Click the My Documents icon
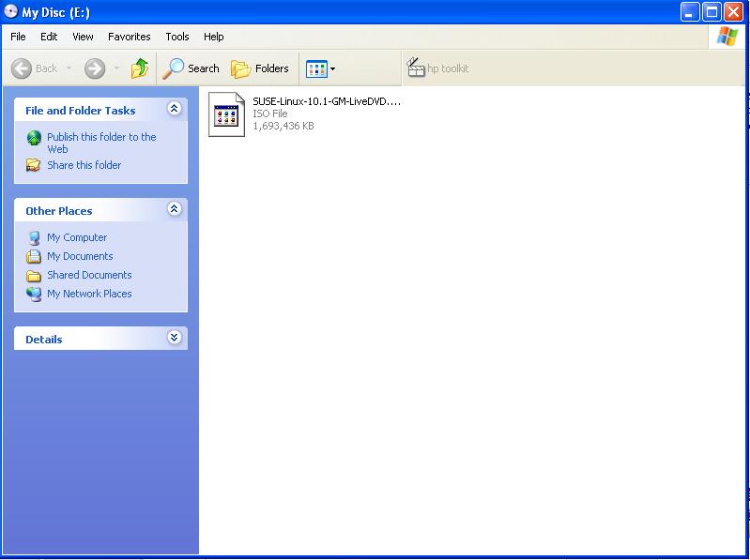Viewport: 750px width, 560px height. click(34, 257)
